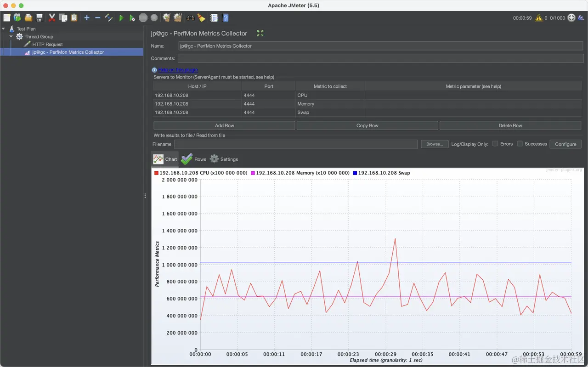Viewport: 588px width, 367px height.
Task: Click the Port column header
Action: coord(269,86)
